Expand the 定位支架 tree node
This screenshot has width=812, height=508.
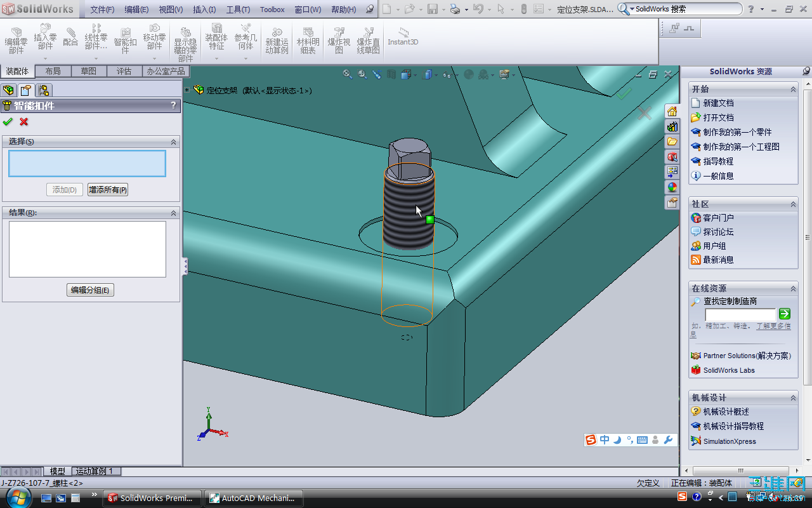[x=187, y=90]
